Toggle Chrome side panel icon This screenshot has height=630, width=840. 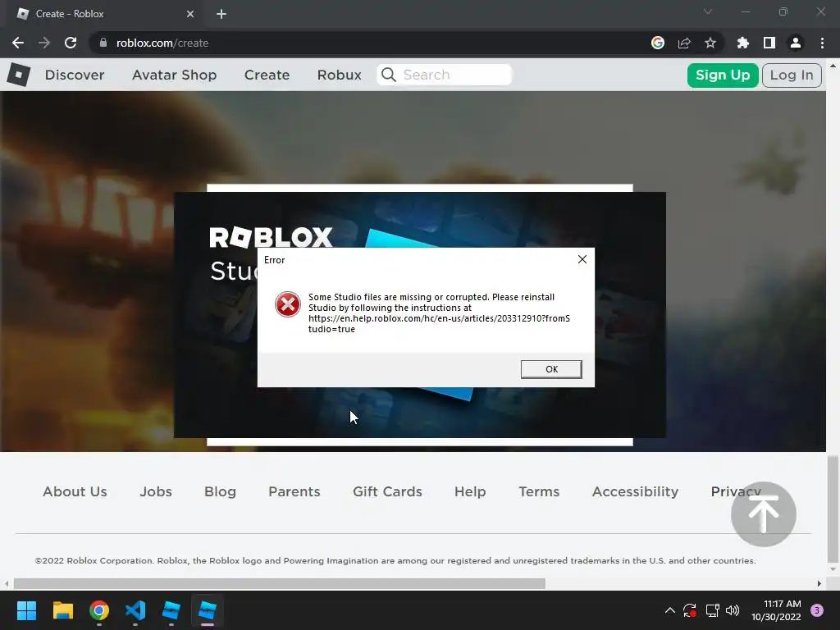coord(769,43)
